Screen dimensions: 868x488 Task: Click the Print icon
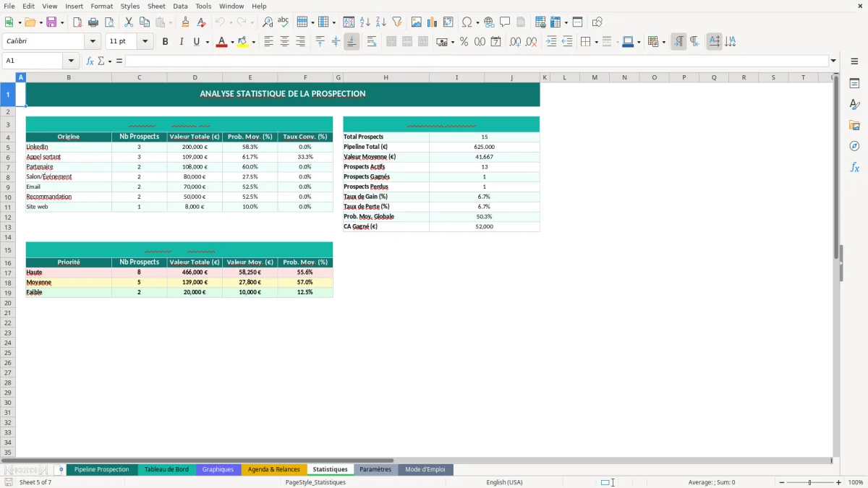point(93,22)
